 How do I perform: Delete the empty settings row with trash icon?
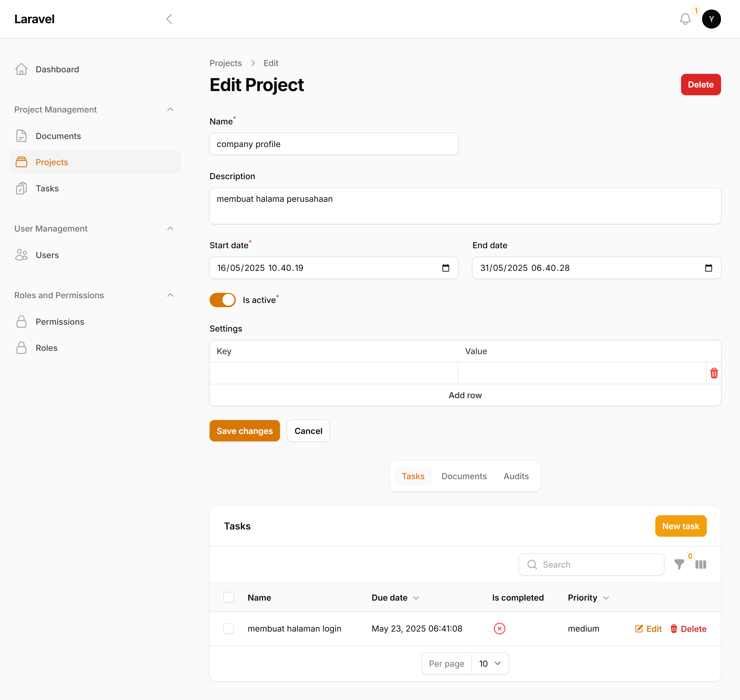[x=714, y=373]
